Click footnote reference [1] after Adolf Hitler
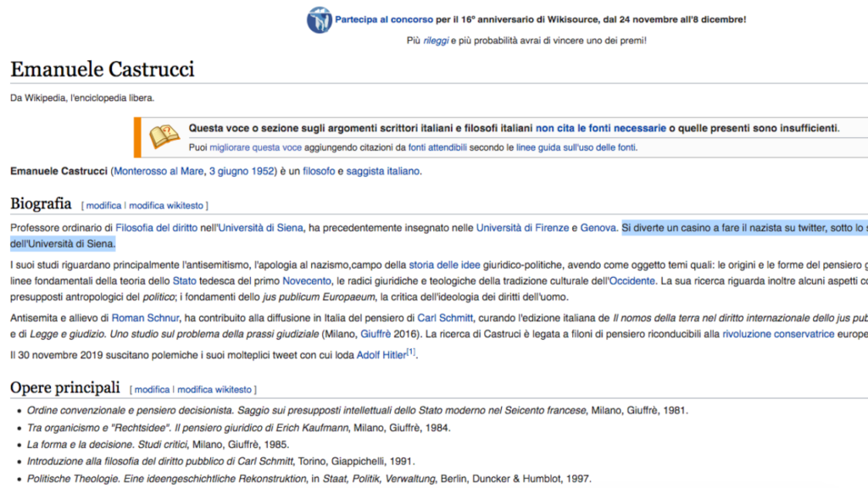This screenshot has height=488, width=868. click(411, 352)
